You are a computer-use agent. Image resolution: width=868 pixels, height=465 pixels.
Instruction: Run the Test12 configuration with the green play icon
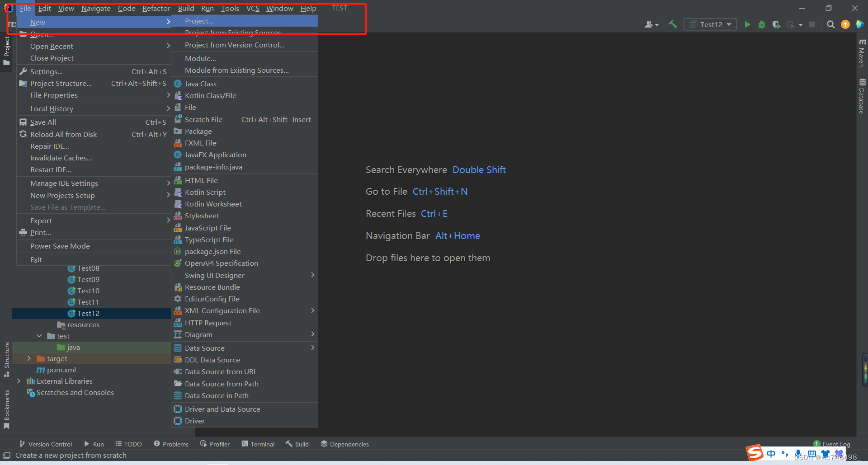coord(747,24)
